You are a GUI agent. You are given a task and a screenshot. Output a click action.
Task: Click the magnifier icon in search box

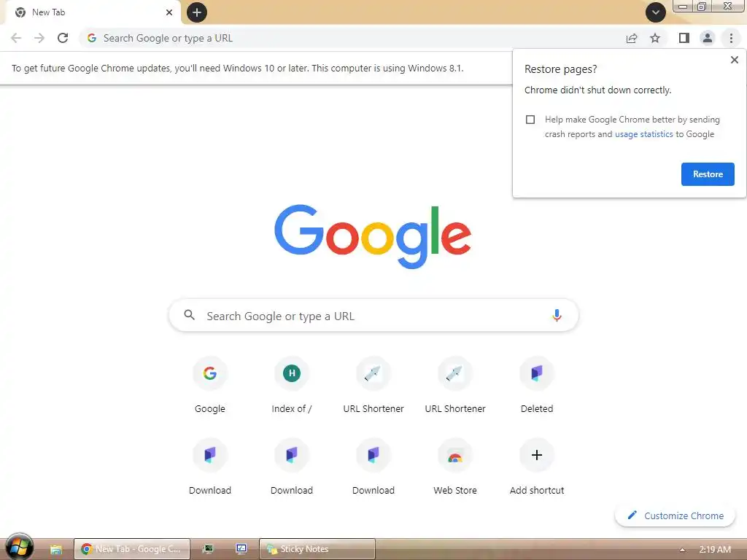pos(190,315)
